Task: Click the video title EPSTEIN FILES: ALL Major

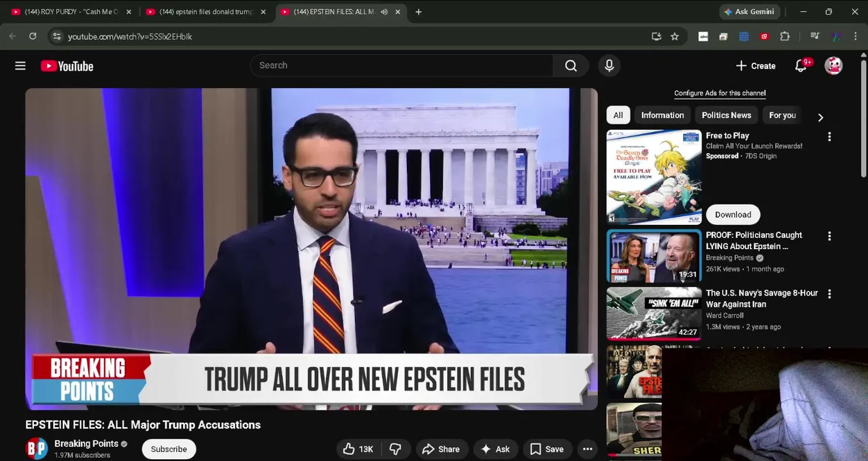Action: coord(143,425)
